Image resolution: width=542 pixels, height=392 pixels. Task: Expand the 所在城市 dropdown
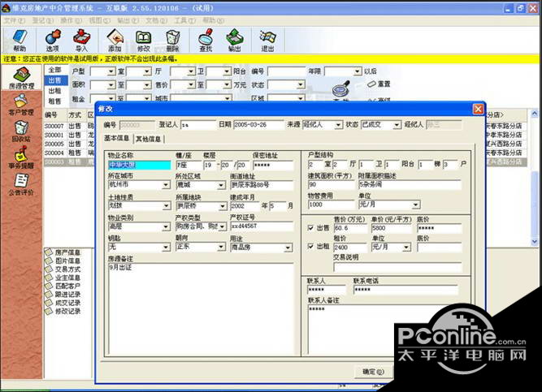tap(166, 185)
